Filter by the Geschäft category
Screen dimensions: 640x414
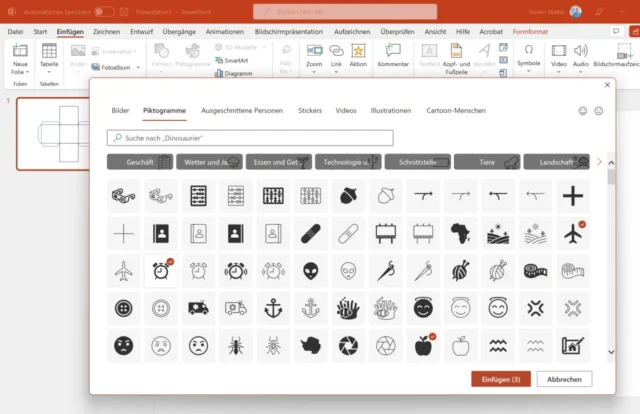coord(140,162)
